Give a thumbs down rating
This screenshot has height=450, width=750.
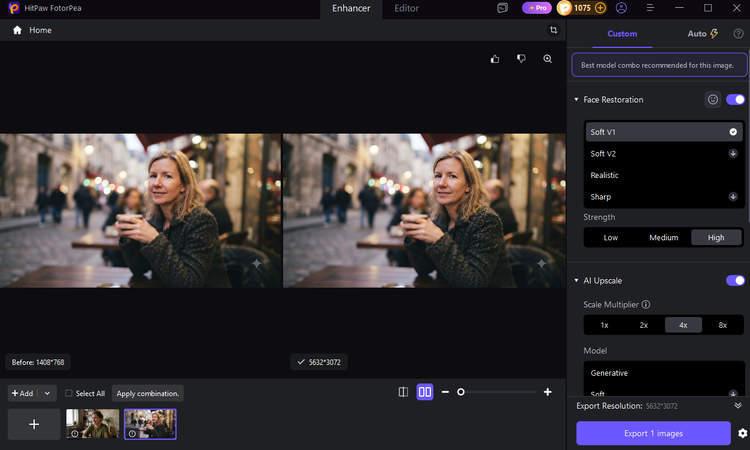[x=521, y=58]
